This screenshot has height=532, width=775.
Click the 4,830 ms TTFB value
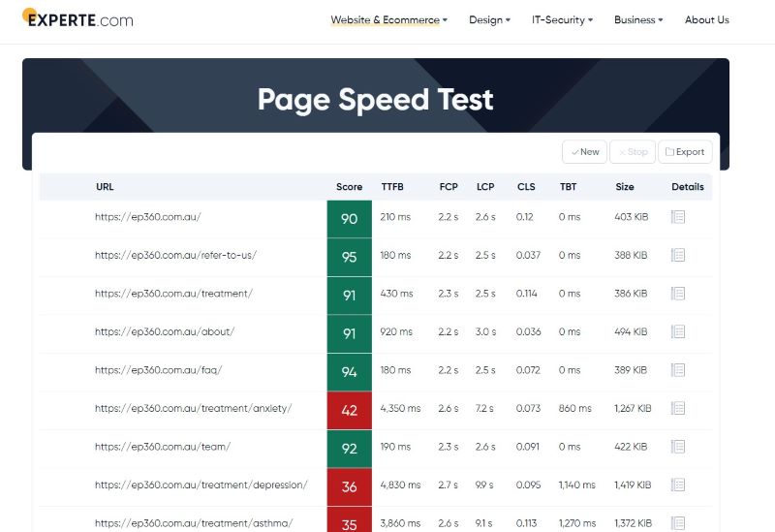(x=400, y=485)
